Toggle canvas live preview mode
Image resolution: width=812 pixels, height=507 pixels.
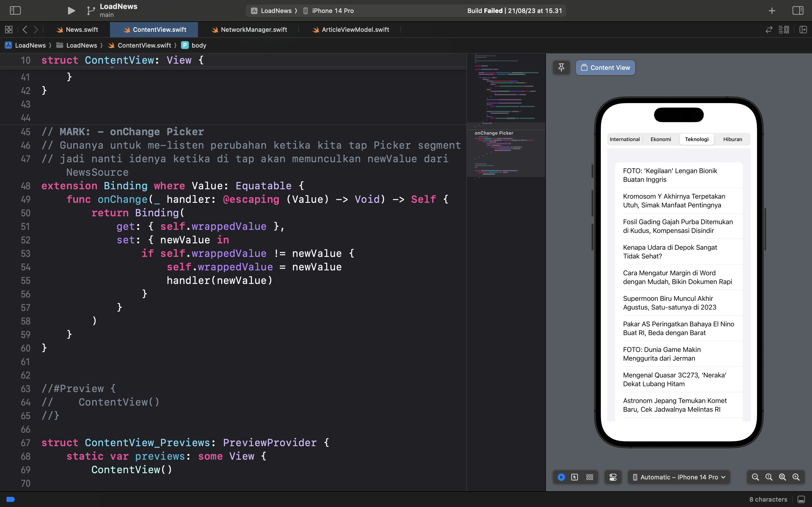click(561, 477)
